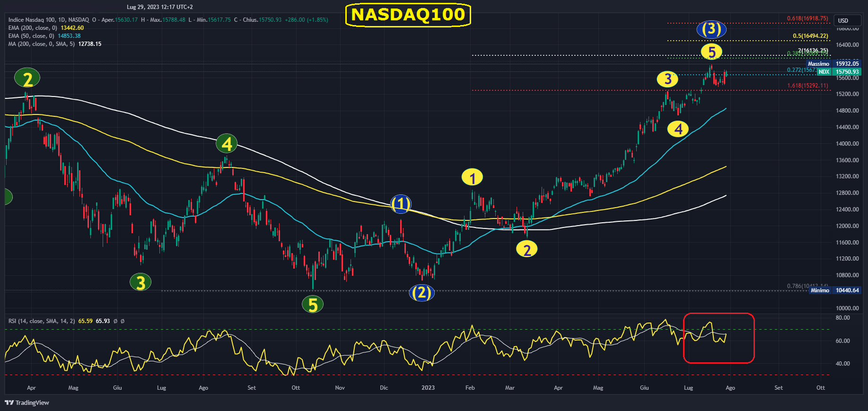Click the EMA 50 value 14853.38
This screenshot has width=868, height=411.
click(x=69, y=36)
